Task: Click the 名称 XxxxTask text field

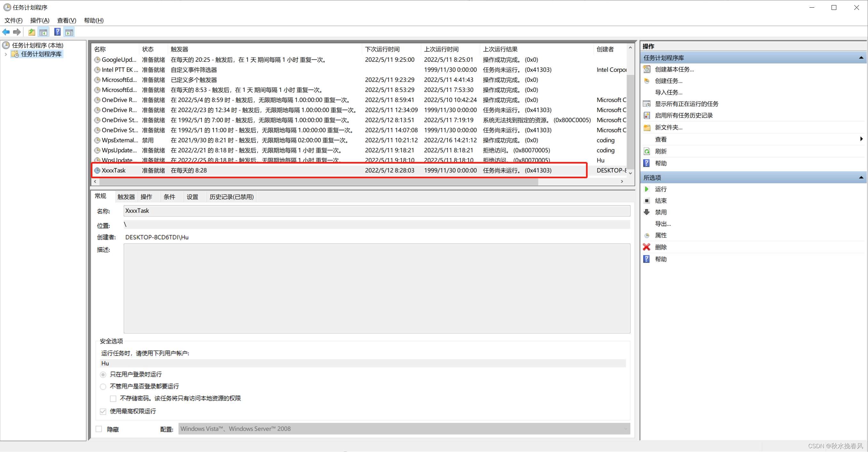Action: click(x=377, y=211)
